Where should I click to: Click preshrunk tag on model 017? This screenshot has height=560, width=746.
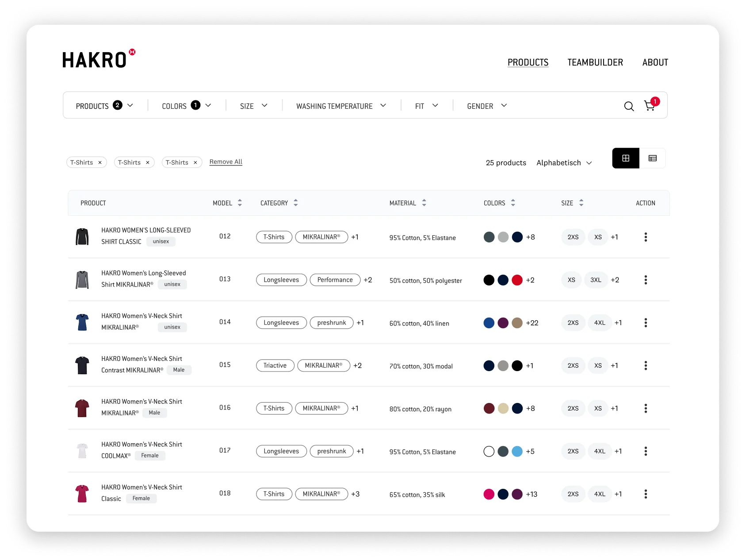point(332,451)
